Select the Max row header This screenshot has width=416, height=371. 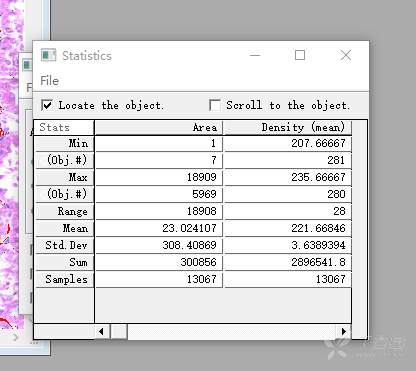click(65, 177)
